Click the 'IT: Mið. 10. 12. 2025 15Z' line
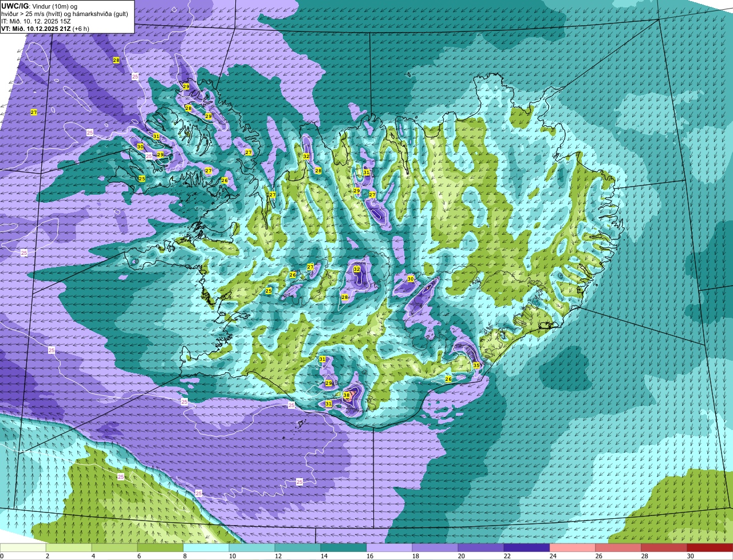Image resolution: width=733 pixels, height=560 pixels. tap(36, 21)
